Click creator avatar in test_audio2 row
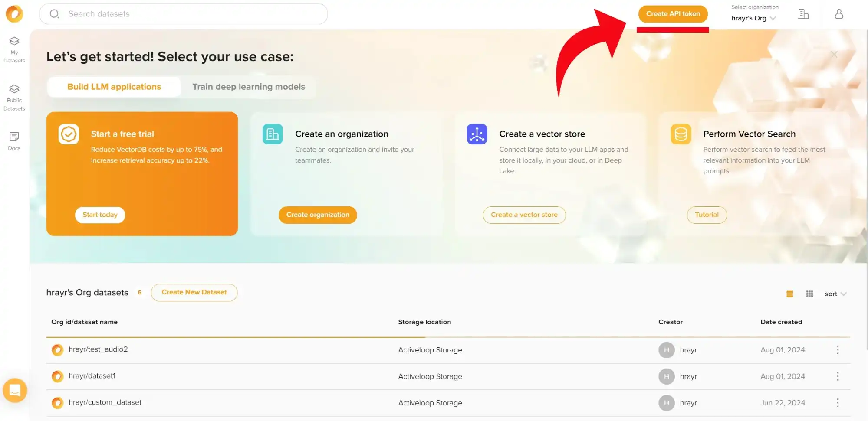Viewport: 868px width, 421px height. 667,350
